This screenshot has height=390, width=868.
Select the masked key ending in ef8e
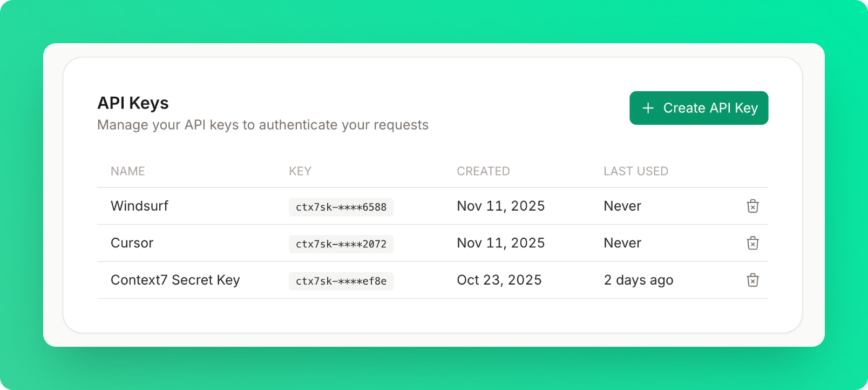[341, 281]
